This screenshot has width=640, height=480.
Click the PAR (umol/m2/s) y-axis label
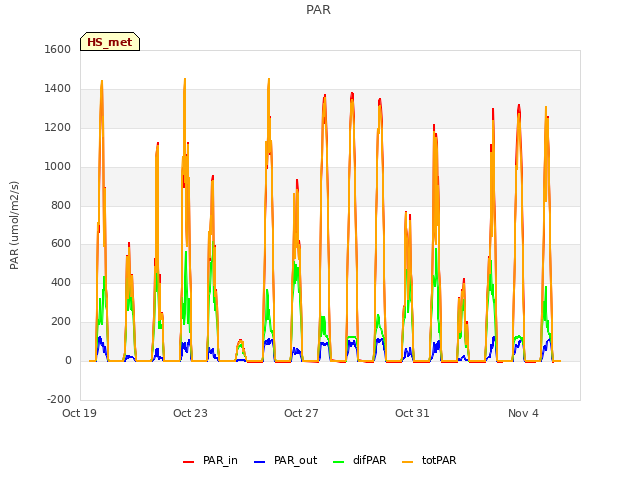[x=14, y=225]
